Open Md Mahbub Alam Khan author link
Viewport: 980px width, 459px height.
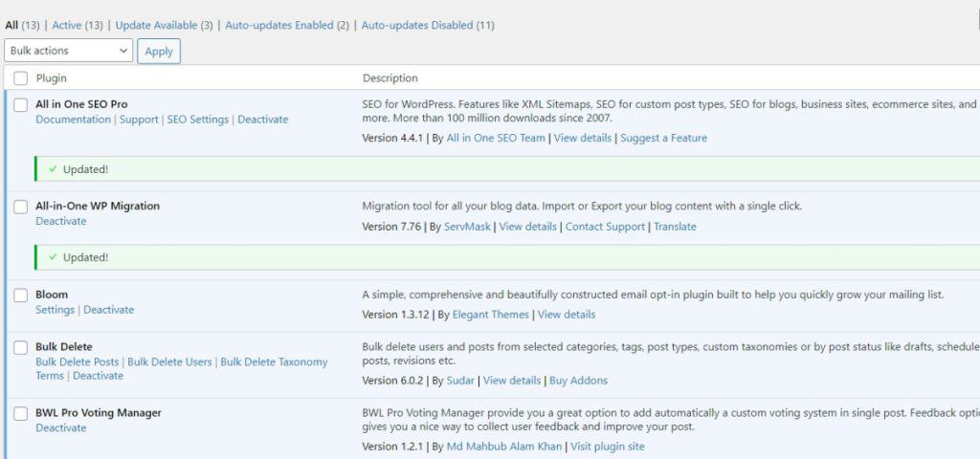click(x=503, y=447)
